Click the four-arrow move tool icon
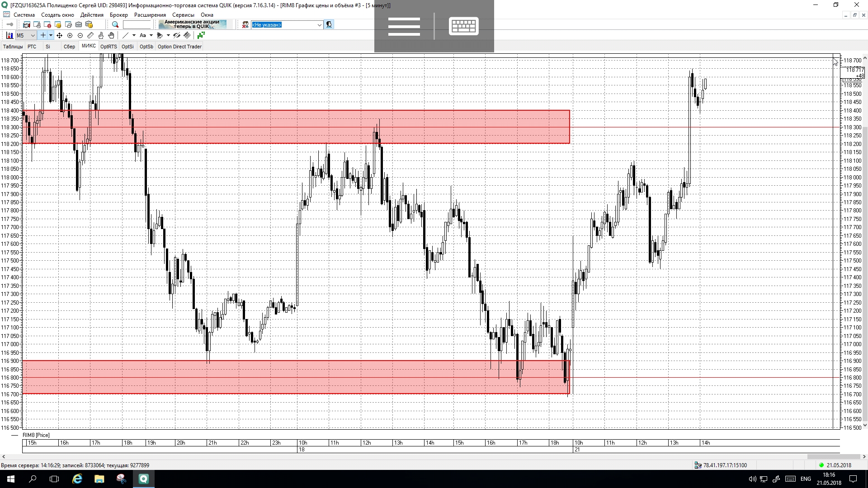Screen dimensions: 868x488 [59, 35]
